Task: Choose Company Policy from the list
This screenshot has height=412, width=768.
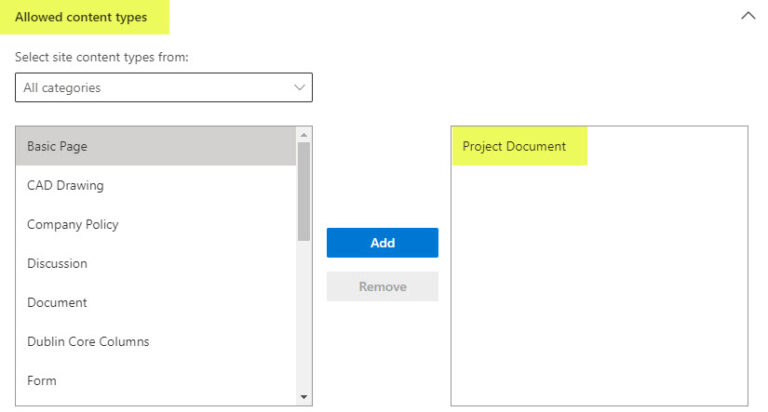Action: 156,224
